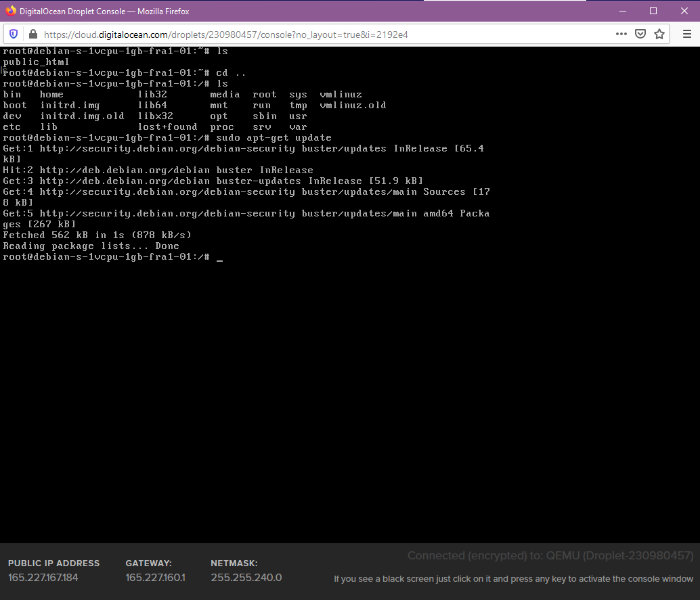
Task: Click the gateway value 165.227.160.1
Action: pyautogui.click(x=155, y=578)
